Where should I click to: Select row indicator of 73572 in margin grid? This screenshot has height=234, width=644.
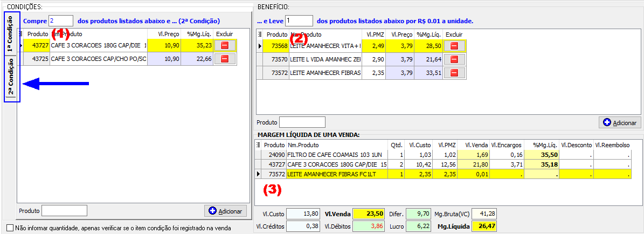point(258,174)
